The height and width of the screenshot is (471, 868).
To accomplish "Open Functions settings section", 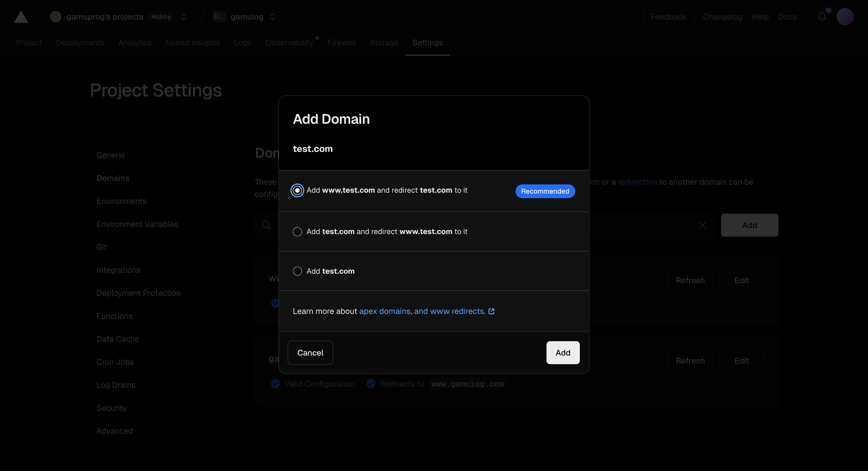I will [114, 316].
